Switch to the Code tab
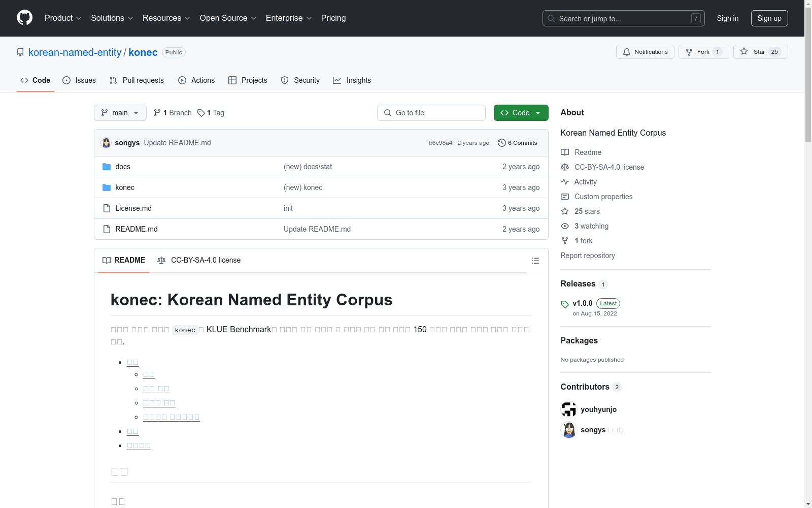This screenshot has height=508, width=812. (x=36, y=80)
